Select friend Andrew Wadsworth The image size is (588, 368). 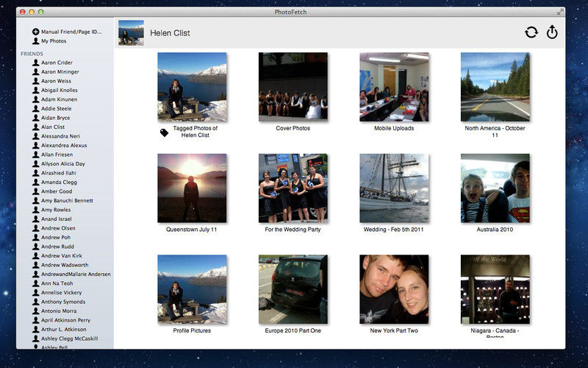tap(65, 265)
